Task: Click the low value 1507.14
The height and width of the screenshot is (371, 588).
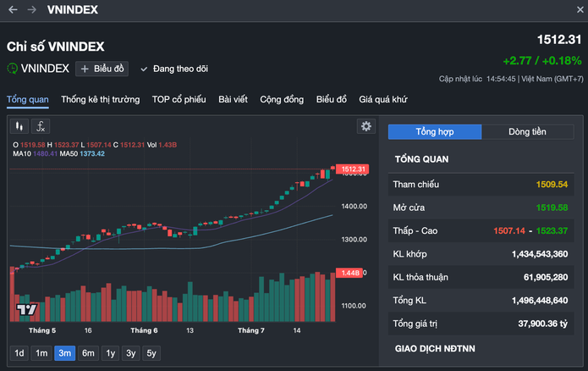Action: tap(509, 231)
